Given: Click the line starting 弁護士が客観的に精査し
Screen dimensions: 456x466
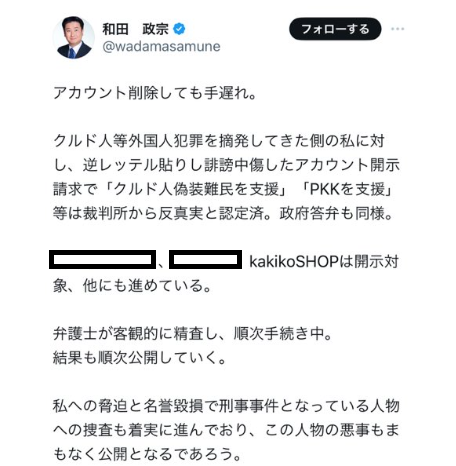Looking at the screenshot, I should [x=193, y=334].
